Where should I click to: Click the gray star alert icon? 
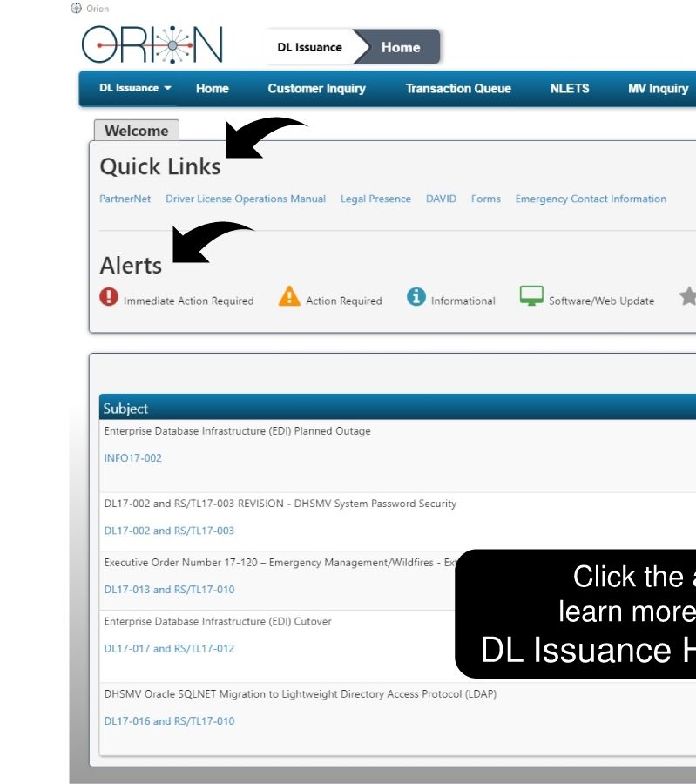(x=688, y=296)
